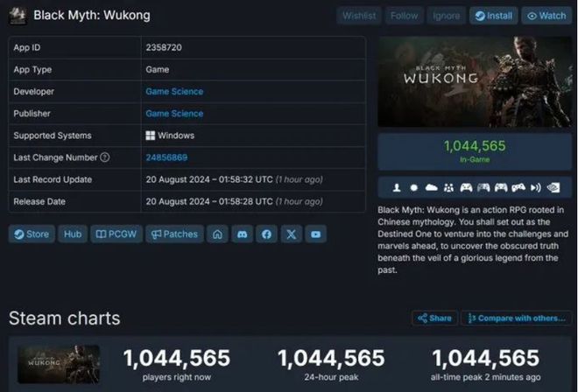Click the Wukong game banner image

coord(475,81)
